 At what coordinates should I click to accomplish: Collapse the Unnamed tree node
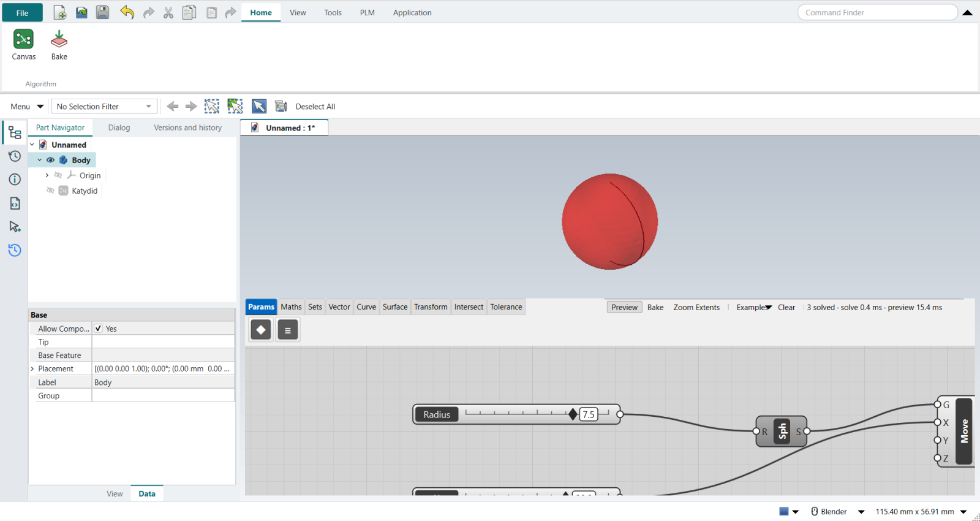pos(32,145)
